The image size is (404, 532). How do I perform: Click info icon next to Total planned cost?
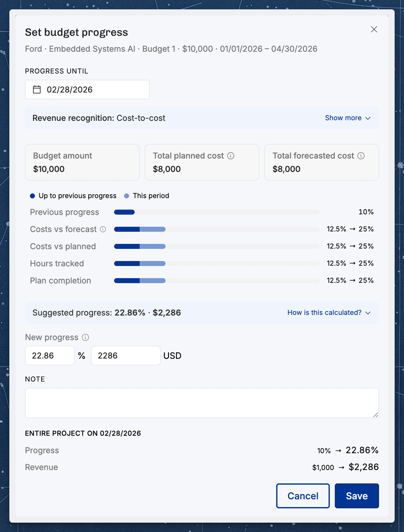coord(231,156)
